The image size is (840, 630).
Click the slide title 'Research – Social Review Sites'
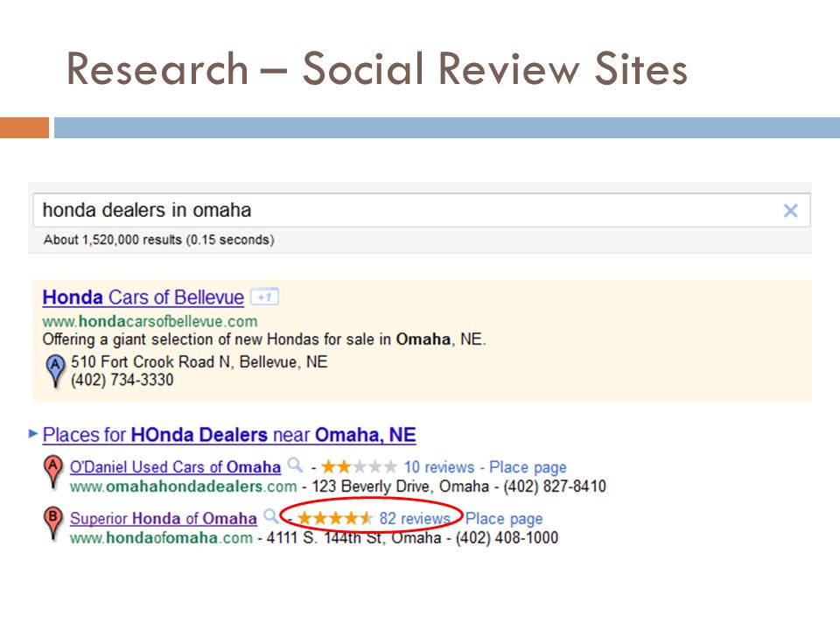click(x=376, y=68)
